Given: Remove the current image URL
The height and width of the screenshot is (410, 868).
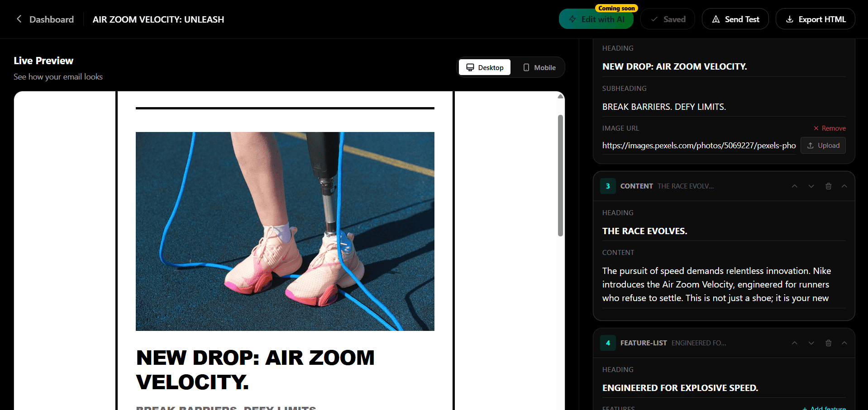Looking at the screenshot, I should (x=829, y=128).
